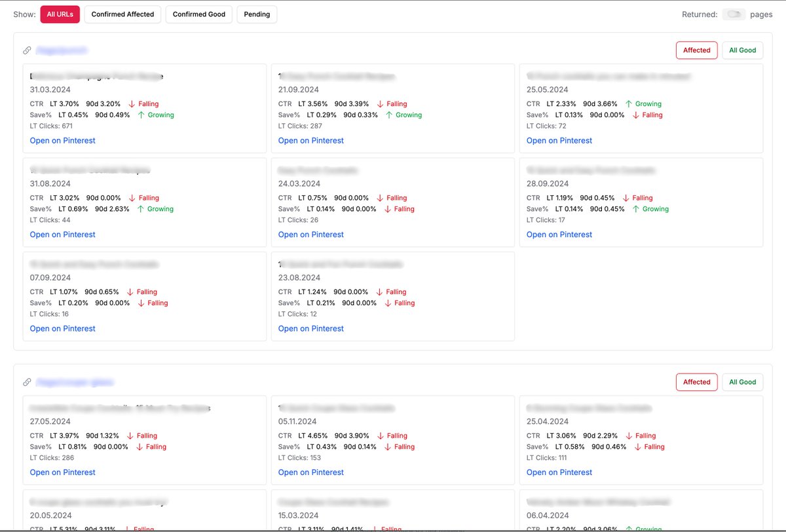
Task: Open on Pinterest for the 23.08.2024 pin
Action: pos(311,329)
